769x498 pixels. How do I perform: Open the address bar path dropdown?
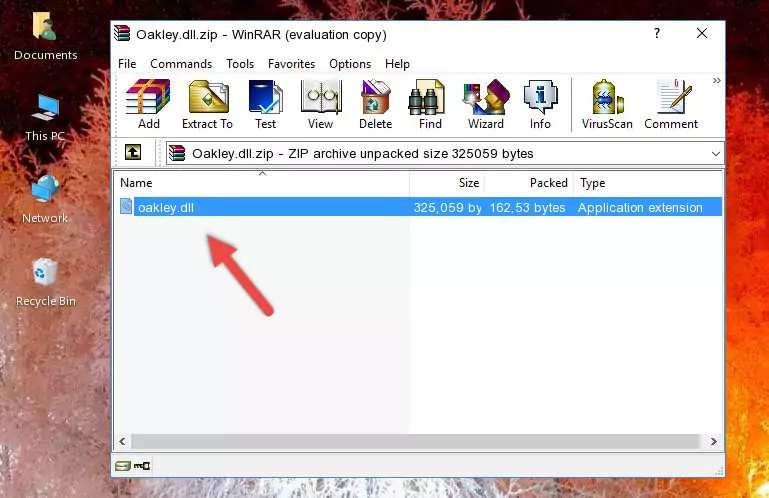(716, 154)
